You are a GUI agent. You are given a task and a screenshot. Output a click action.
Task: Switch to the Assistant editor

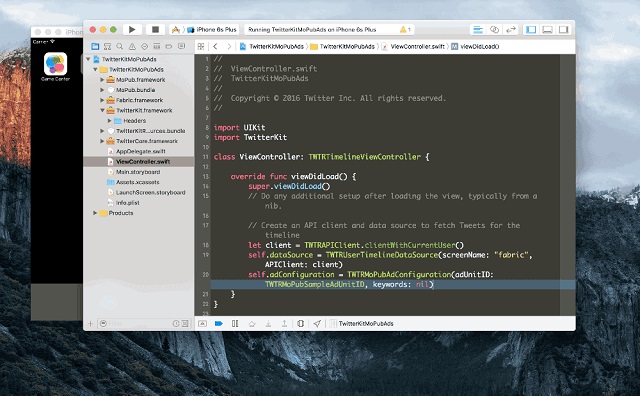click(494, 29)
